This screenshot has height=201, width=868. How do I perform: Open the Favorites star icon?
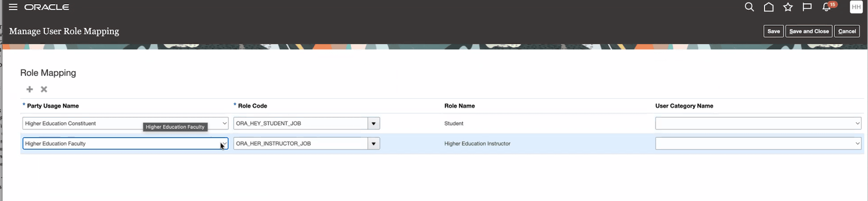(788, 7)
